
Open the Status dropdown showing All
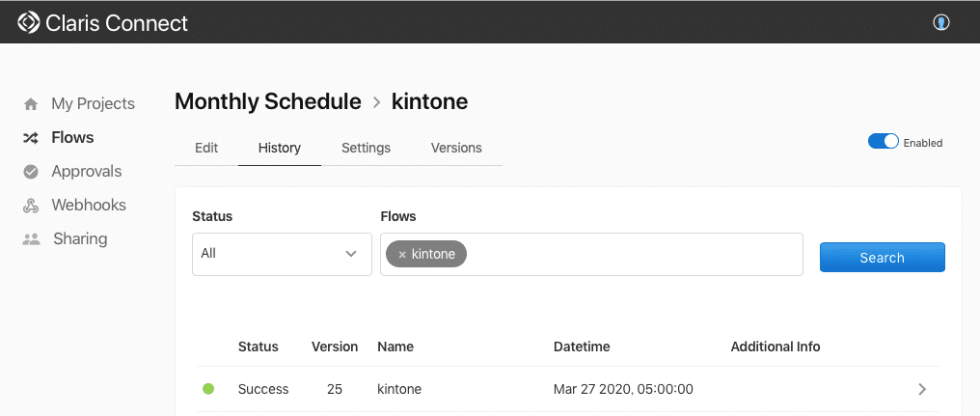(x=282, y=254)
